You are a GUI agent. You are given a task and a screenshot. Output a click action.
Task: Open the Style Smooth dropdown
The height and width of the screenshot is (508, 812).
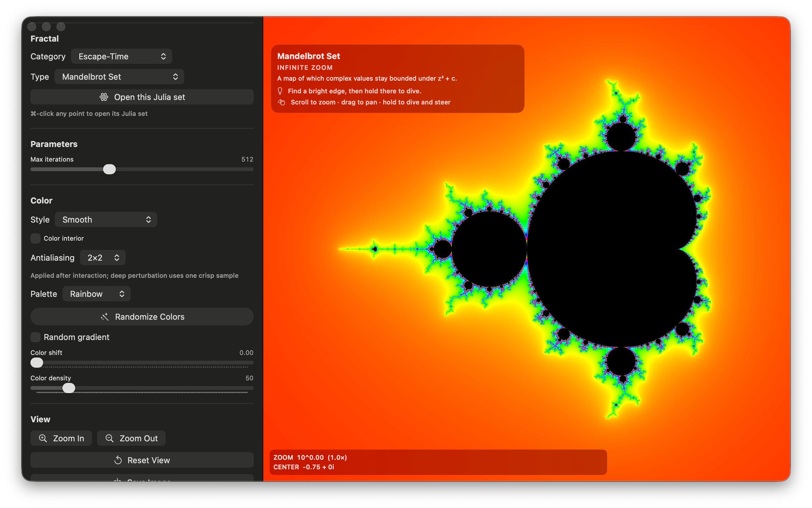pyautogui.click(x=106, y=219)
